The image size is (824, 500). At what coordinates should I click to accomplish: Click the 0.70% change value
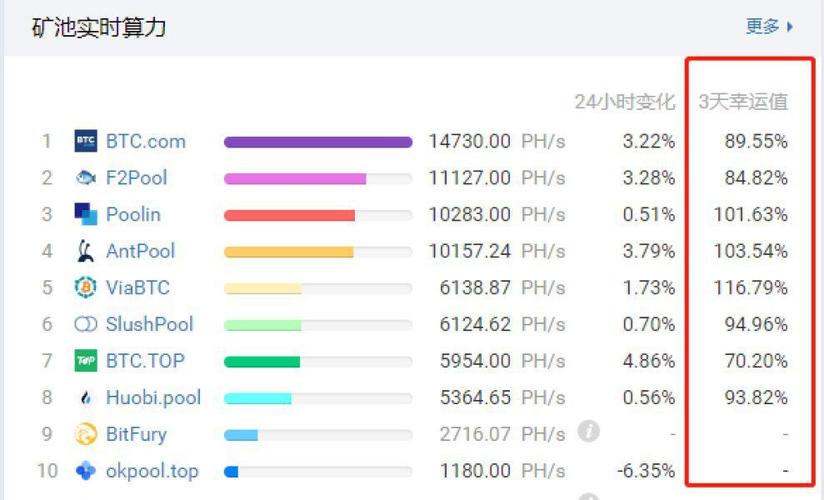pos(649,324)
